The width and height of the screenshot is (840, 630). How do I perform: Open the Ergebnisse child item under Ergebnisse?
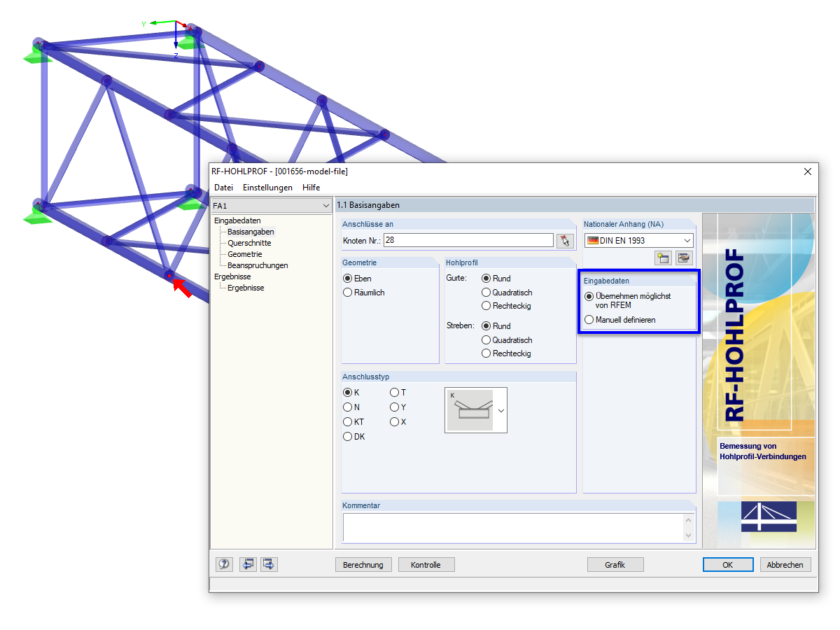tap(246, 288)
